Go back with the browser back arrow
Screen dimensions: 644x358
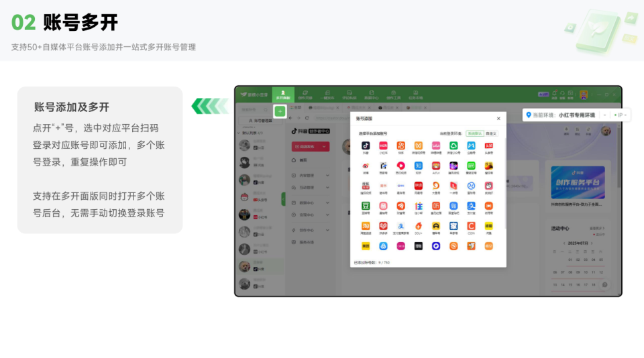[290, 118]
